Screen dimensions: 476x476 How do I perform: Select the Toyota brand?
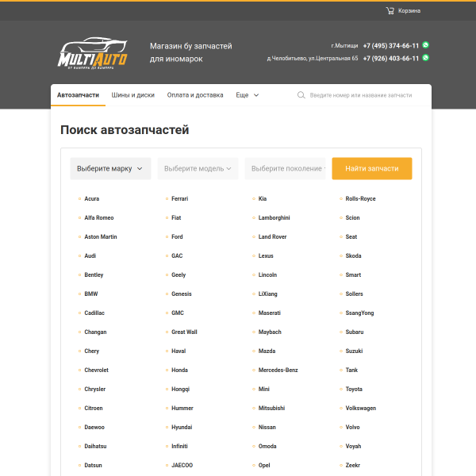(354, 390)
